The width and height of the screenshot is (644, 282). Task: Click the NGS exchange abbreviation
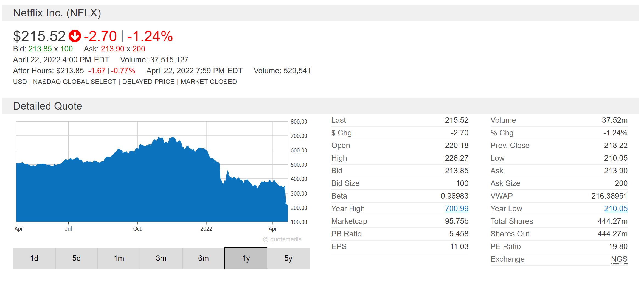coord(619,259)
